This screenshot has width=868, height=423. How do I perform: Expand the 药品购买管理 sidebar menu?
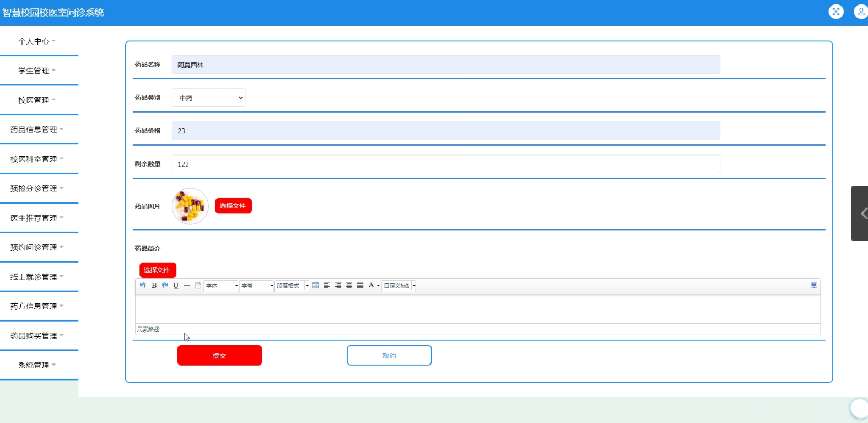37,335
